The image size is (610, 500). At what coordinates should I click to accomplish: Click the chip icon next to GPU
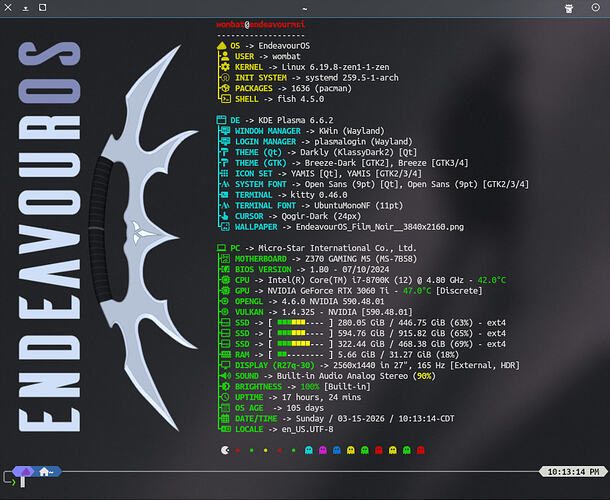[x=225, y=291]
